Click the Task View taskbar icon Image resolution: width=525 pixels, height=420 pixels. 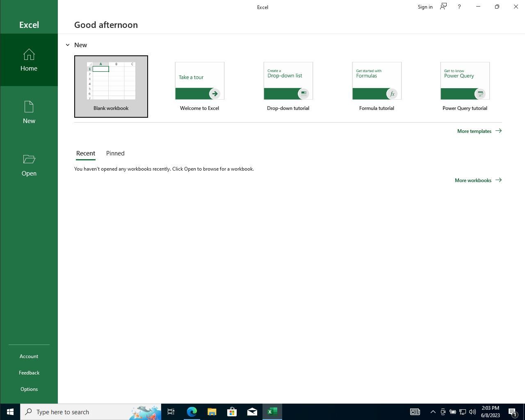tap(171, 412)
